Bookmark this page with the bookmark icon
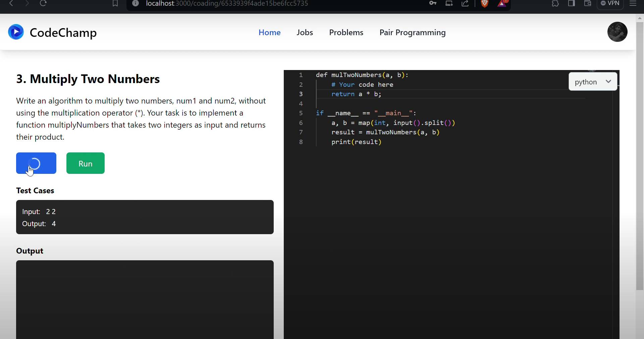Screen dimensions: 644x339 (115, 3)
